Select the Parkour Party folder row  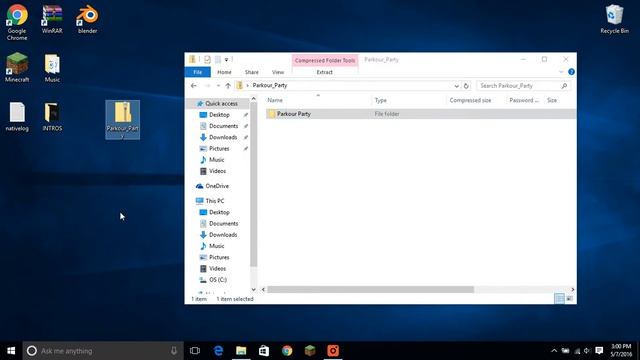pos(420,114)
